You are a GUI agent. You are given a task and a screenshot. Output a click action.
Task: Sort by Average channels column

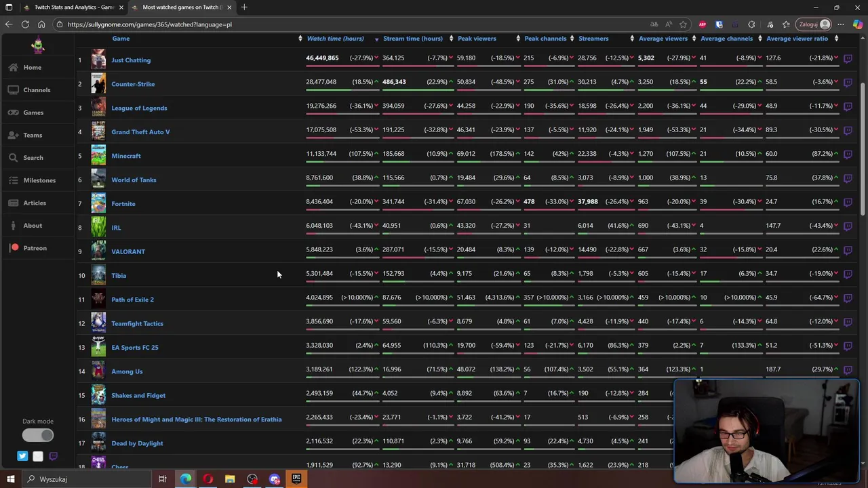tap(726, 39)
